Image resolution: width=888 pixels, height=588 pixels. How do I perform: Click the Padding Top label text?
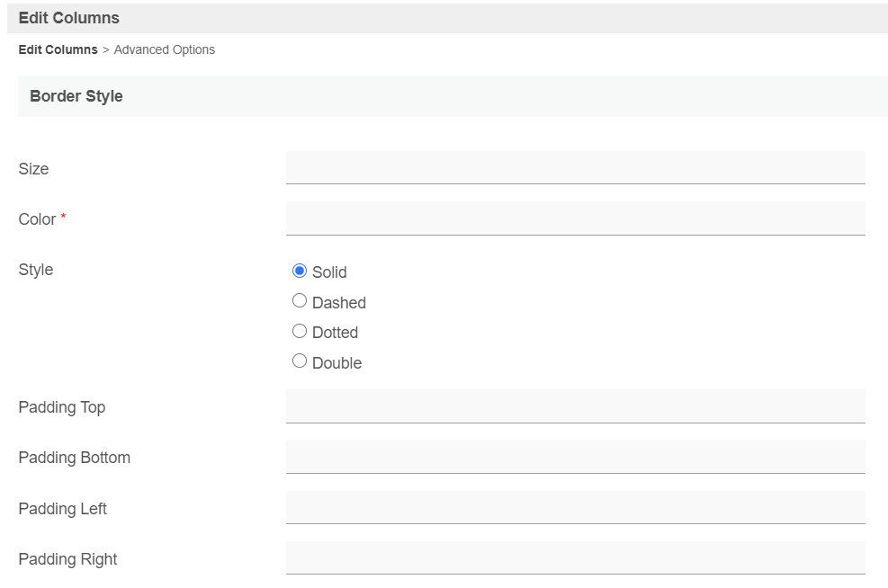pyautogui.click(x=62, y=407)
